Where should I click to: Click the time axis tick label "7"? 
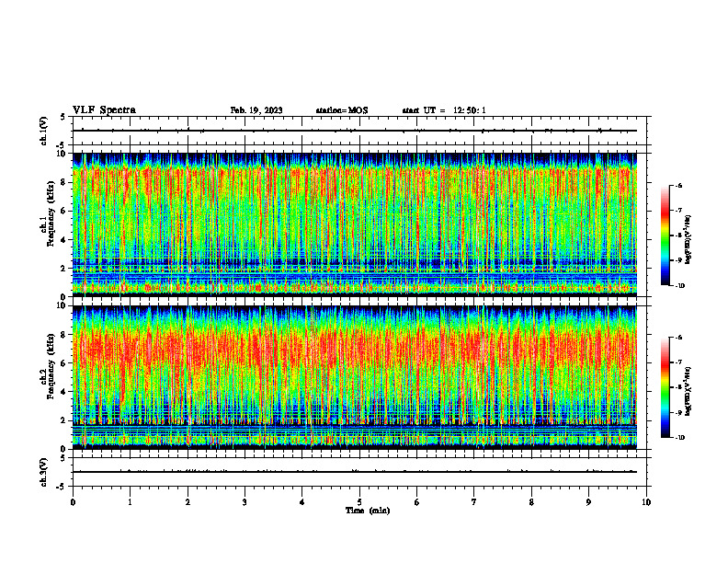474,502
